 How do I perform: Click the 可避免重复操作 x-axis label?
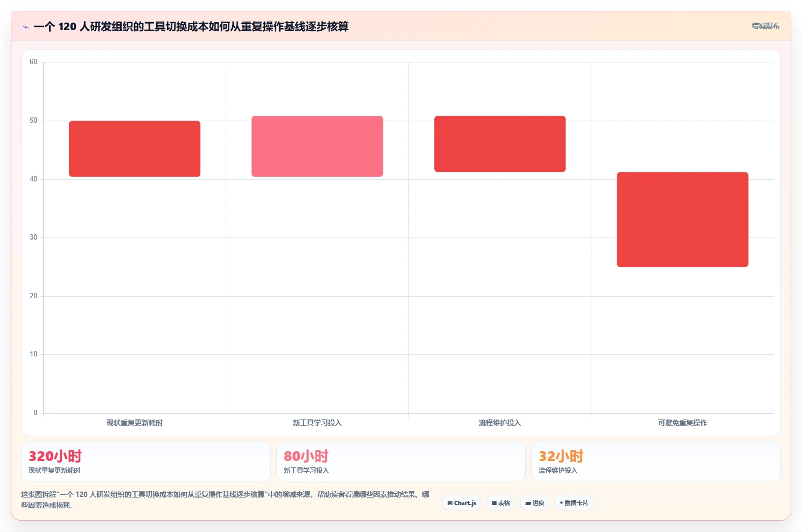click(x=682, y=423)
